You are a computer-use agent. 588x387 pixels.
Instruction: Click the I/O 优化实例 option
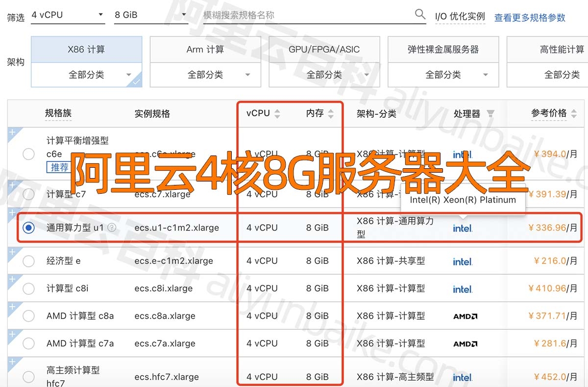[x=460, y=16]
